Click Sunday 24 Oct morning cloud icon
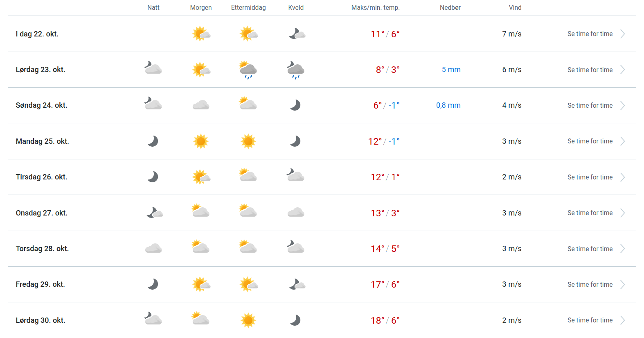Viewport: 644px width, 338px height. click(x=201, y=105)
